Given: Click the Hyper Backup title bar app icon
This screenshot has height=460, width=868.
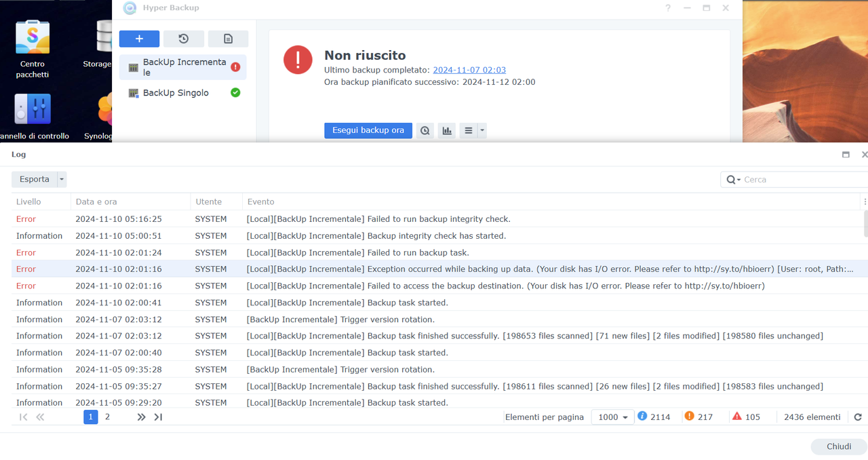Looking at the screenshot, I should [x=130, y=8].
